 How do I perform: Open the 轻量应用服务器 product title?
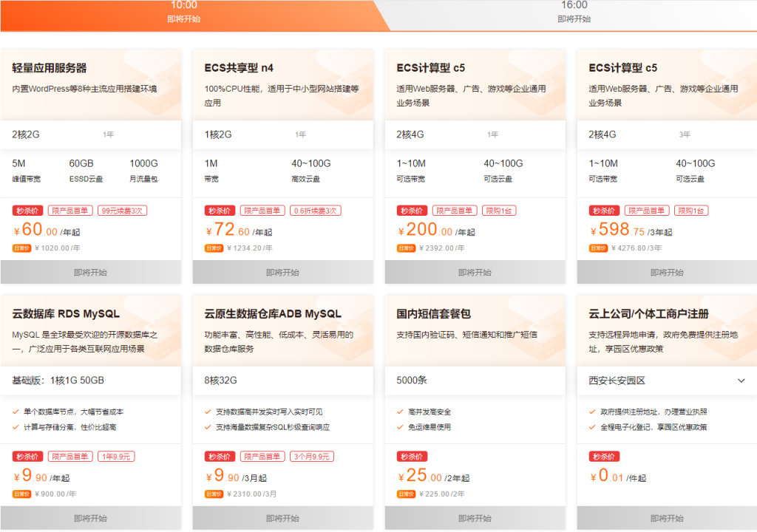click(50, 68)
